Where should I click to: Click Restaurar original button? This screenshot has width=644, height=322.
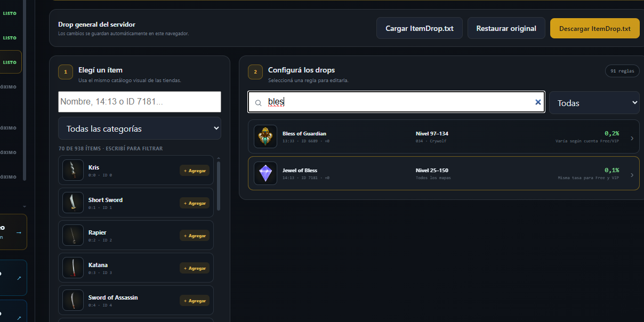[506, 28]
